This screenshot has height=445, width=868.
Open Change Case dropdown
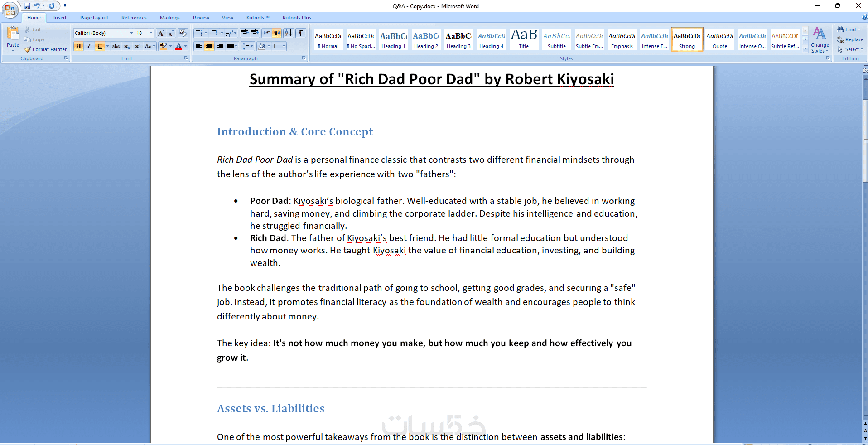[149, 46]
